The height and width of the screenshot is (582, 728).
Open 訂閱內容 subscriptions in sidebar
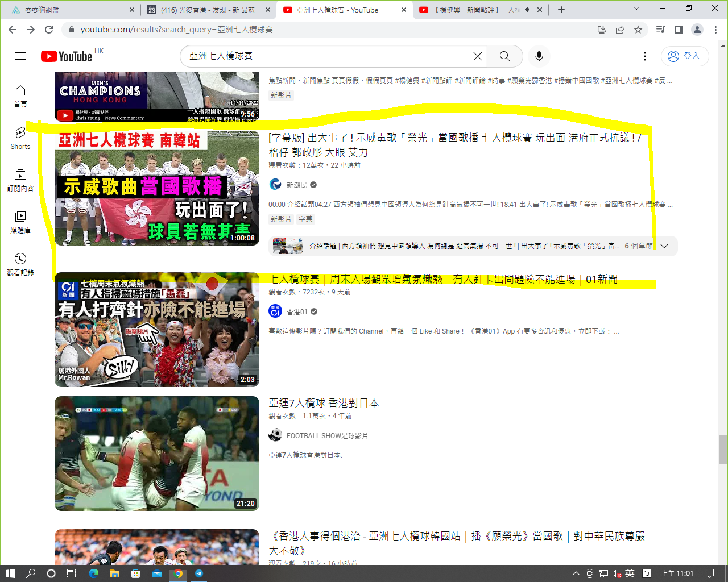(x=20, y=180)
